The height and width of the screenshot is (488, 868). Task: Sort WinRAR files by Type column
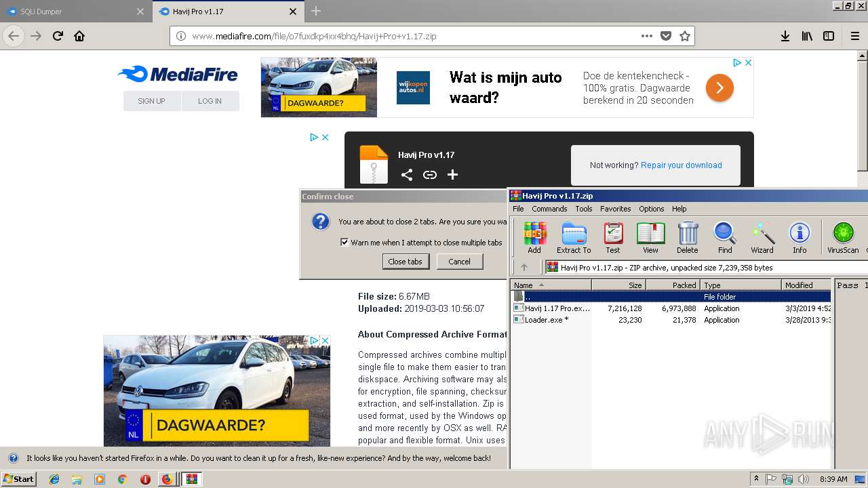pos(741,285)
